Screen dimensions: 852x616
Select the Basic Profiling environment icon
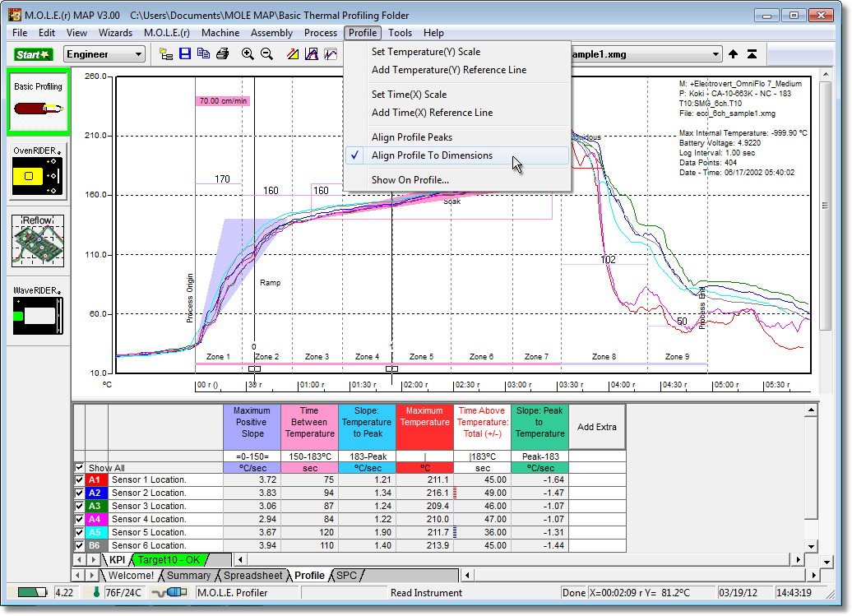tap(38, 102)
